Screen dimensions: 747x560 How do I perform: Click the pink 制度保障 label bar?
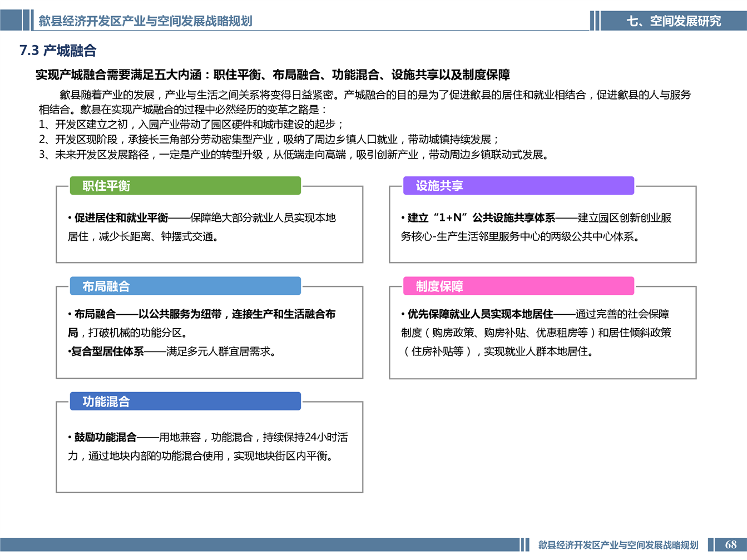518,286
